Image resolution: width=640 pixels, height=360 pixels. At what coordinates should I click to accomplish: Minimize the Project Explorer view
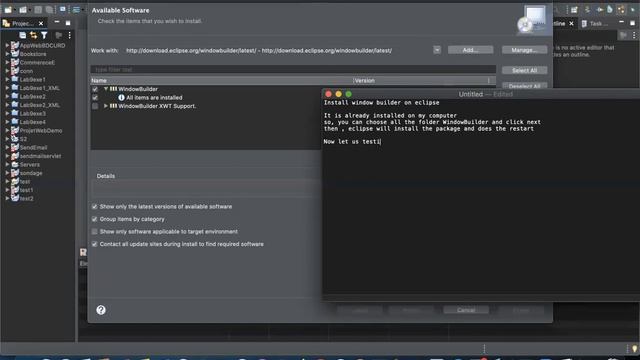click(x=57, y=22)
